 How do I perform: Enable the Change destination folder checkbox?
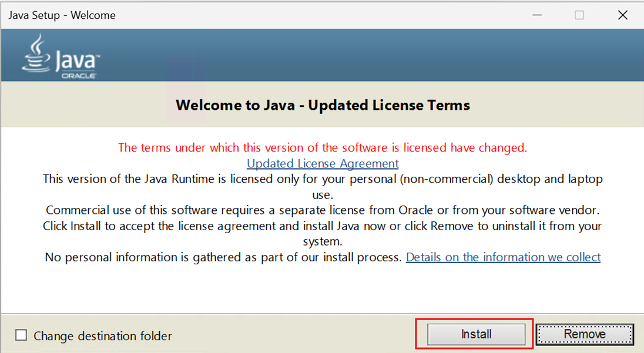click(x=21, y=335)
